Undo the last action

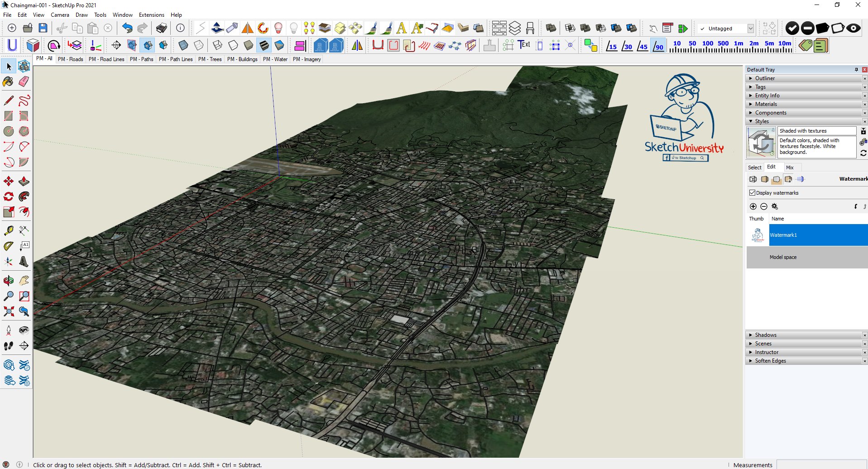click(x=127, y=28)
